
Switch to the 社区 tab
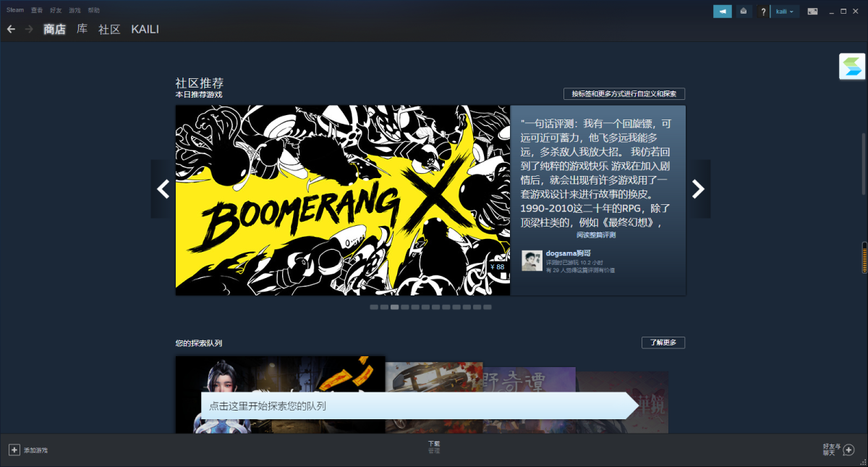(x=109, y=29)
